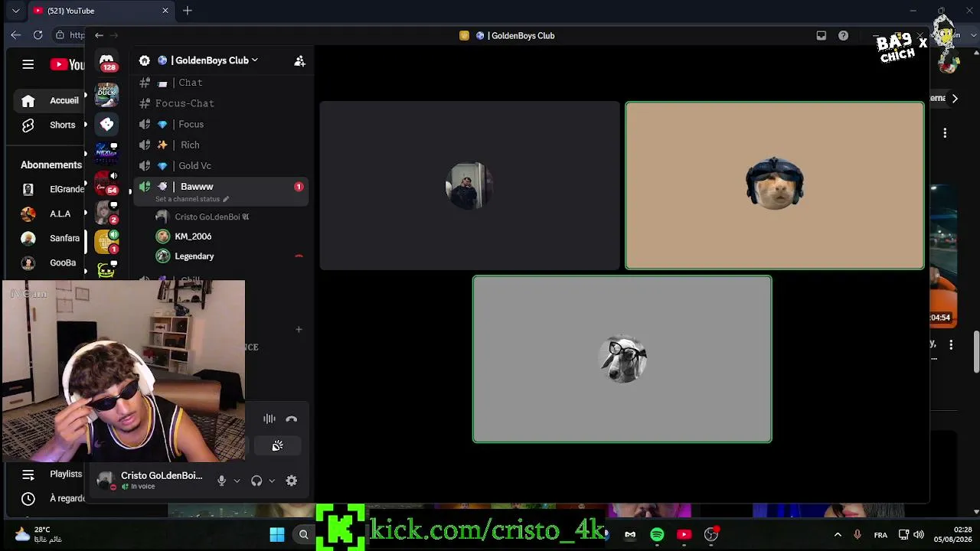Open the Windows Start menu
The height and width of the screenshot is (551, 980).
tap(277, 534)
